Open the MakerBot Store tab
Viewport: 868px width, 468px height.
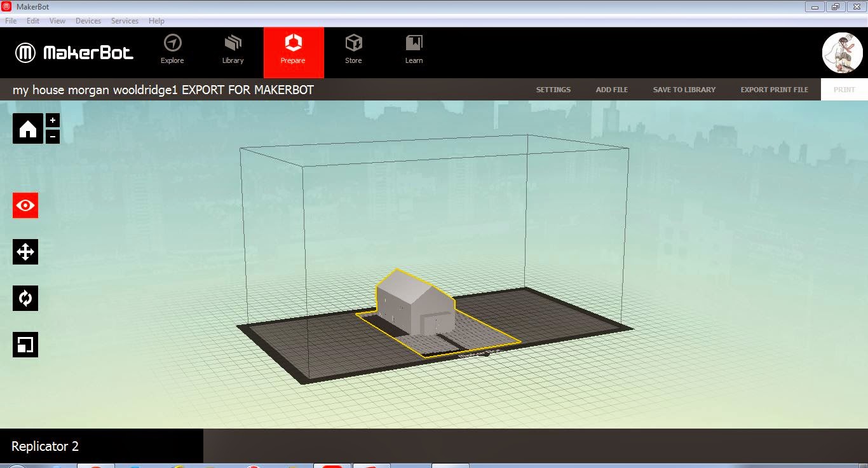tap(353, 50)
